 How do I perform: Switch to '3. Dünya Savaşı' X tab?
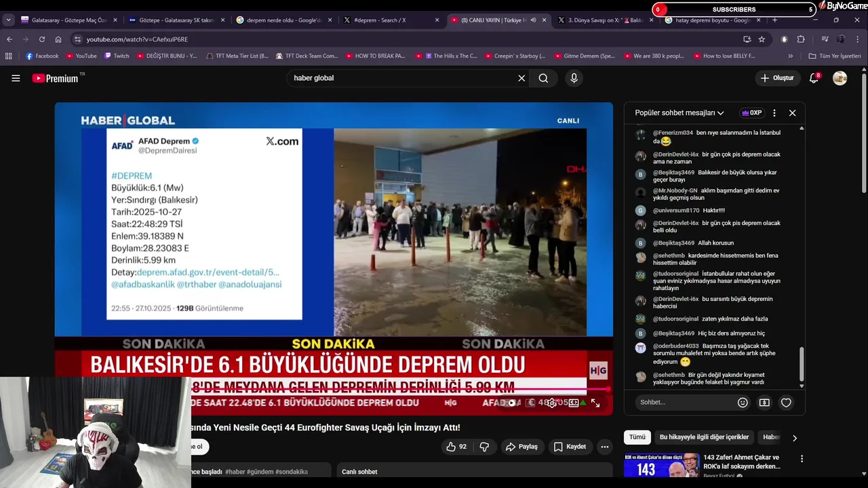coord(606,20)
